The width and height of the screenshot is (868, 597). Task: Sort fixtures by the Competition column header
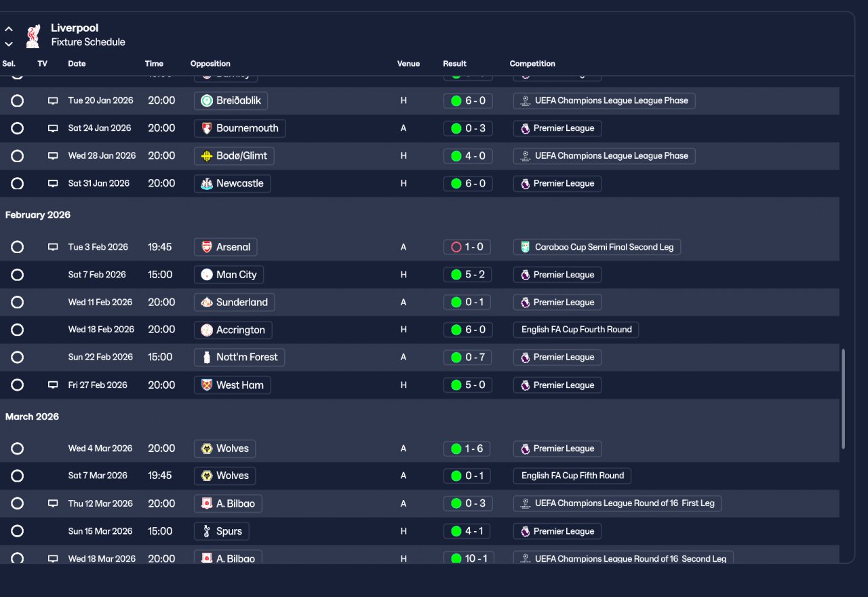[532, 64]
